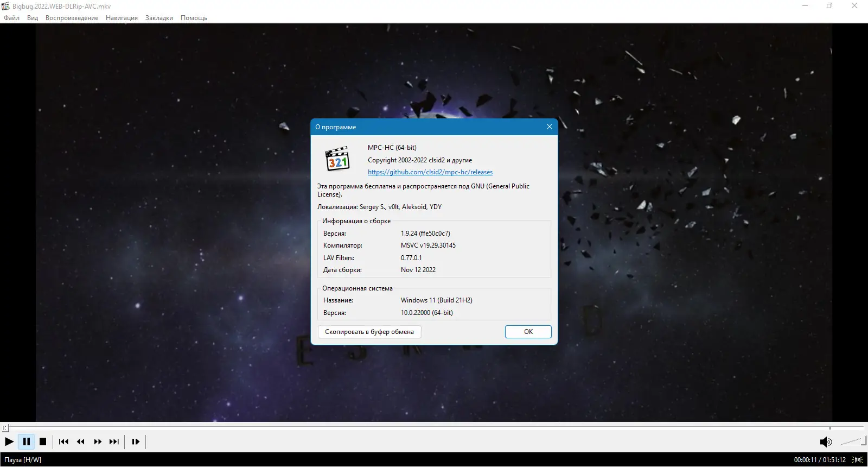Click the Pause button
Image resolution: width=868 pixels, height=467 pixels.
26,442
